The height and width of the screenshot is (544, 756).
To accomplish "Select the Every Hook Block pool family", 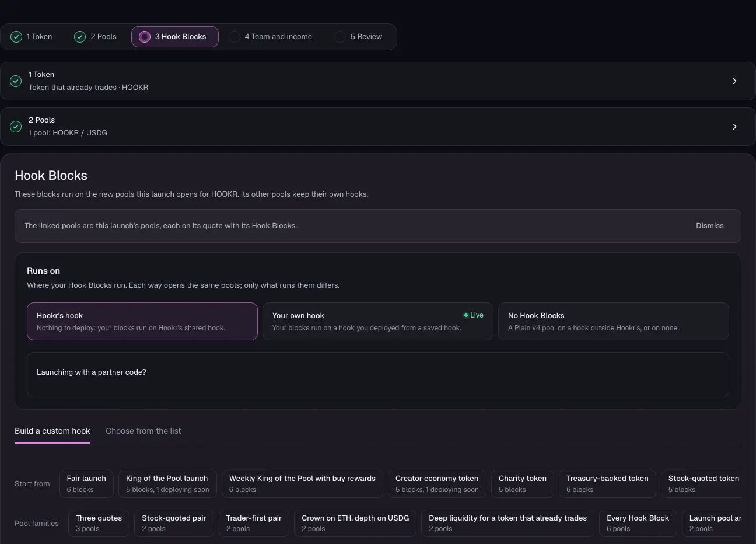I will (x=638, y=523).
